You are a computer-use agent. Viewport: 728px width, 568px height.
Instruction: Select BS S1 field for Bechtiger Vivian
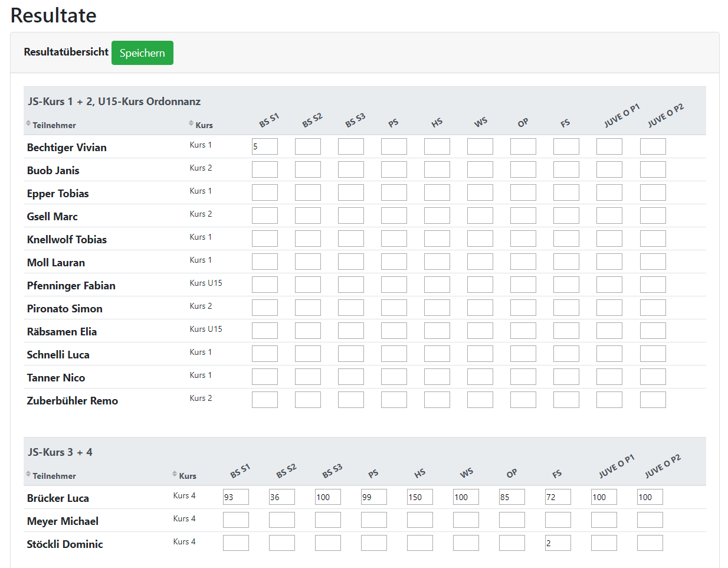tap(265, 146)
